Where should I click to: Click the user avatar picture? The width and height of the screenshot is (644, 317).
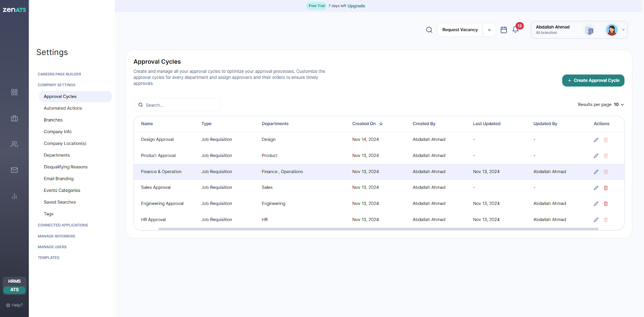click(612, 30)
